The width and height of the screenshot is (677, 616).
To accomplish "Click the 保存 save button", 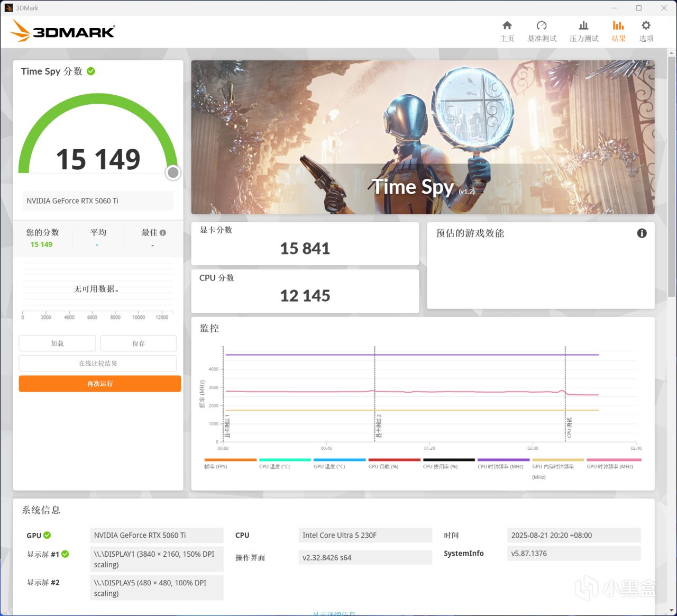I will tap(139, 343).
